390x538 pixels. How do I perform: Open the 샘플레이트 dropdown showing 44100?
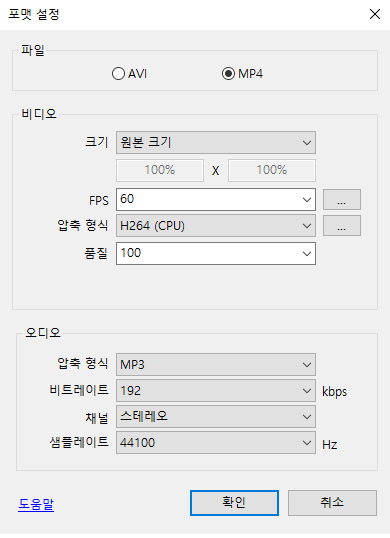pos(216,443)
